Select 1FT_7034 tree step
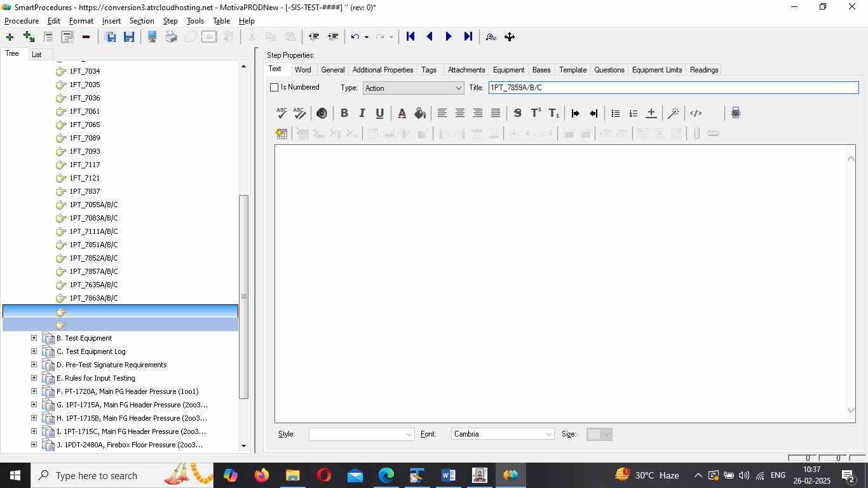The width and height of the screenshot is (868, 488). [85, 71]
